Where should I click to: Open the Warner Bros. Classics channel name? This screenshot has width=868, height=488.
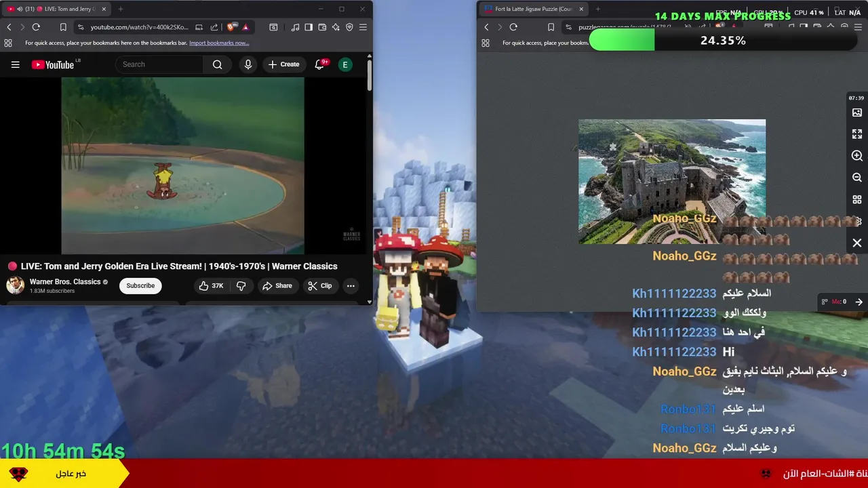click(x=65, y=282)
